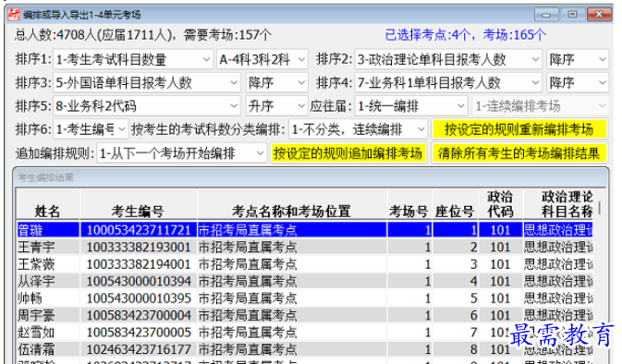
Task: Click seat number 6 cell
Action: tap(456, 315)
